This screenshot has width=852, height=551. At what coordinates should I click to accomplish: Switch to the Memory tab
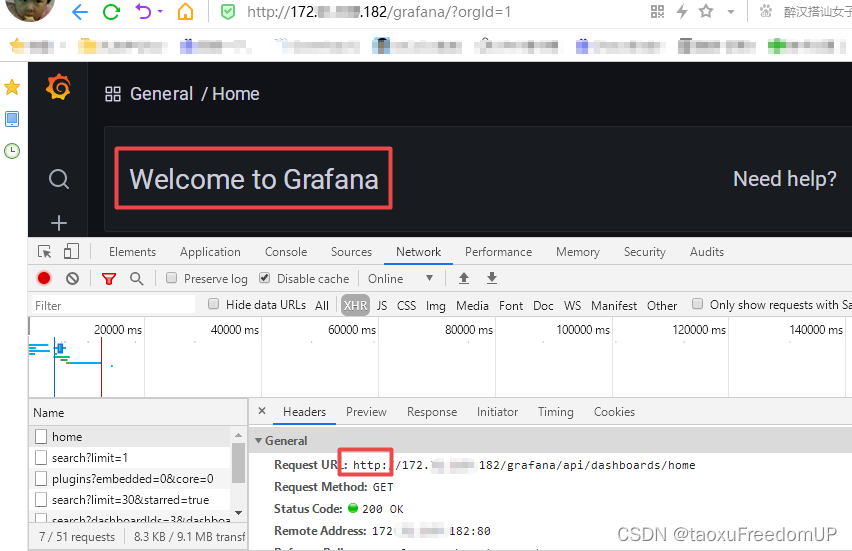click(x=578, y=252)
